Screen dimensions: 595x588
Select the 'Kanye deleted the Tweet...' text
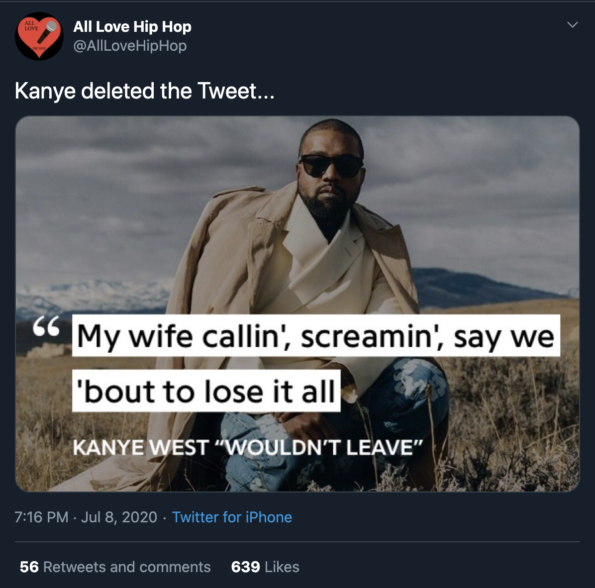click(x=144, y=91)
